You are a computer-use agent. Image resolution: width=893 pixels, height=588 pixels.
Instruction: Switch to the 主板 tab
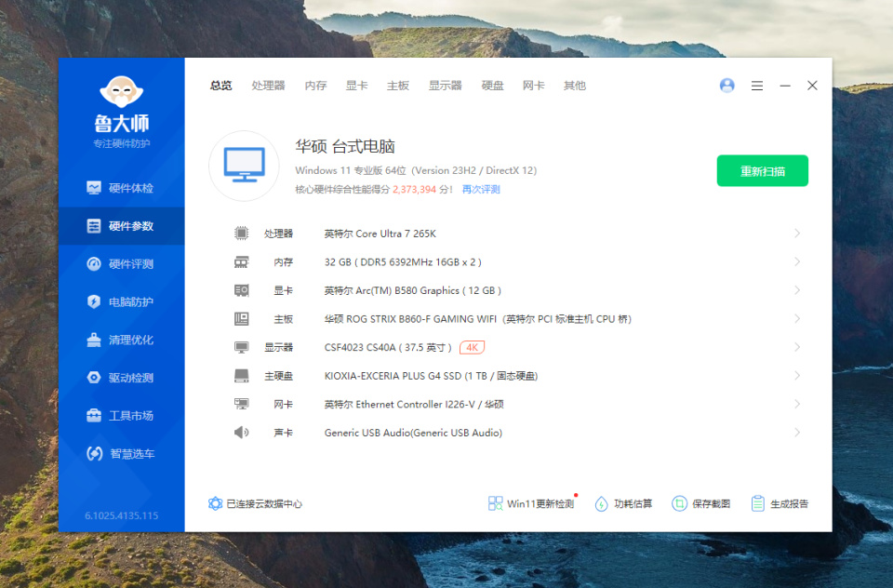click(x=398, y=86)
